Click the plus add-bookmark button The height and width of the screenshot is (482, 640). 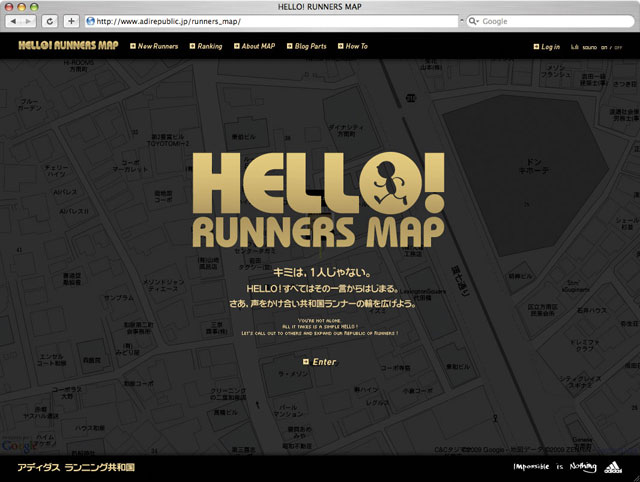[71, 21]
